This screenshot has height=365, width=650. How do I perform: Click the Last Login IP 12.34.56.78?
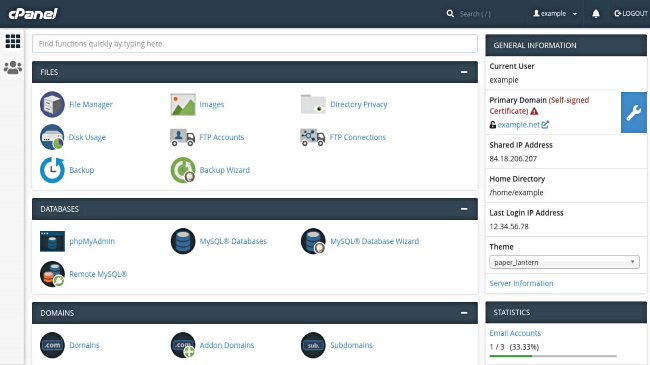[x=509, y=226]
